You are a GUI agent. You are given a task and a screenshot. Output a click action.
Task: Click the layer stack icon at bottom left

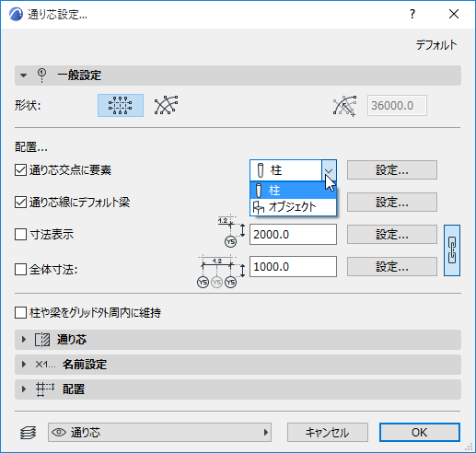[x=28, y=433]
